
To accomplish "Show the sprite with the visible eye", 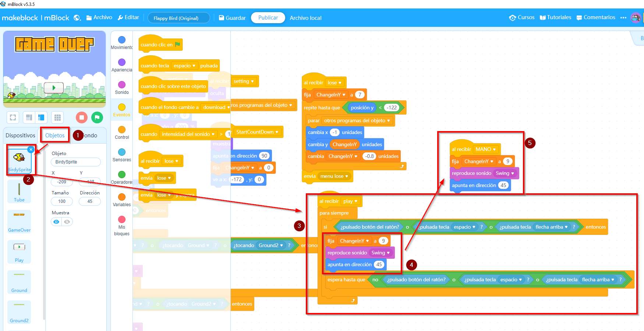I will [56, 222].
